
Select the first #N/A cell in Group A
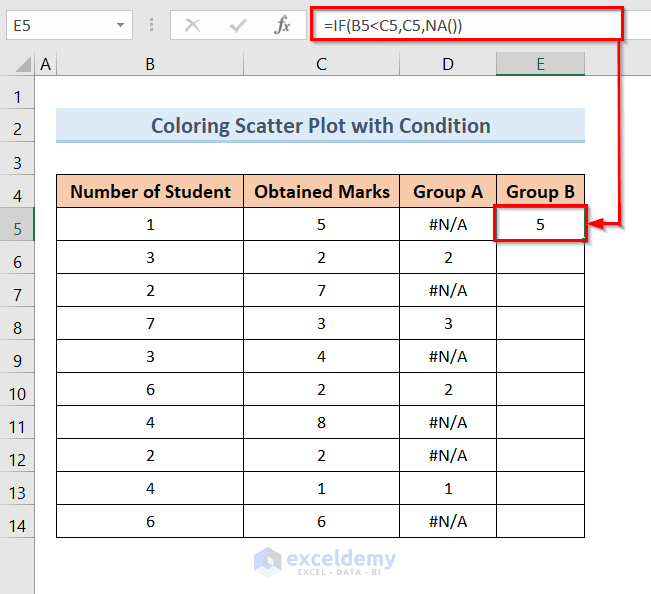[x=448, y=225]
